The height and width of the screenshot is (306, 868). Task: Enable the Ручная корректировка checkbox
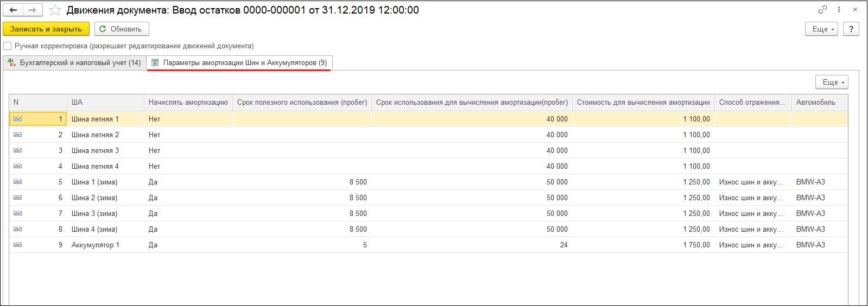click(8, 46)
